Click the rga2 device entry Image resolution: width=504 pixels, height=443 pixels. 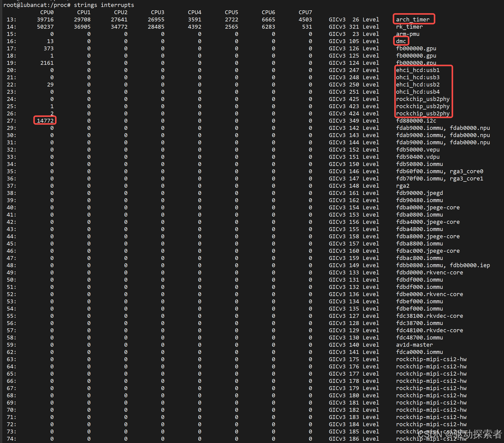pyautogui.click(x=402, y=185)
